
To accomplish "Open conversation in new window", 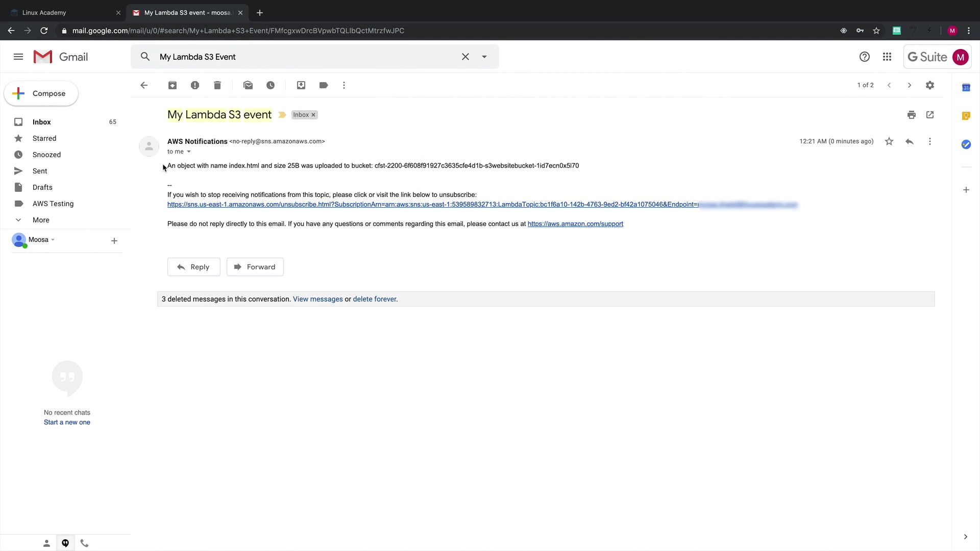I will [x=930, y=115].
